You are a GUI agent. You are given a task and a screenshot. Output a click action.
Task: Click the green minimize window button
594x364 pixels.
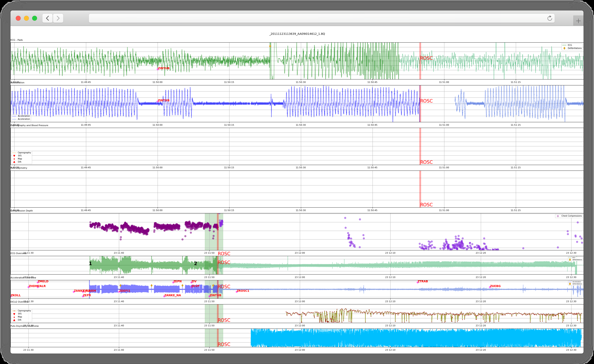click(34, 18)
